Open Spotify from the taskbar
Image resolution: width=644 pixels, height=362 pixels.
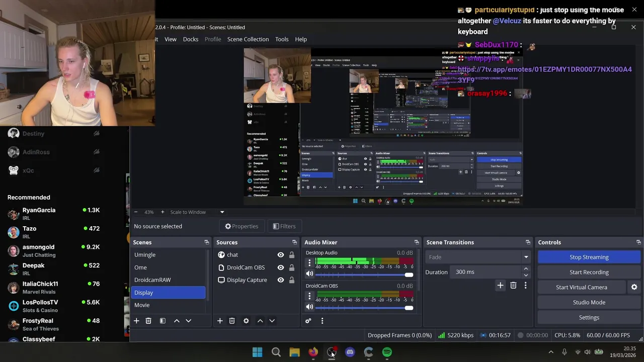coord(387,352)
